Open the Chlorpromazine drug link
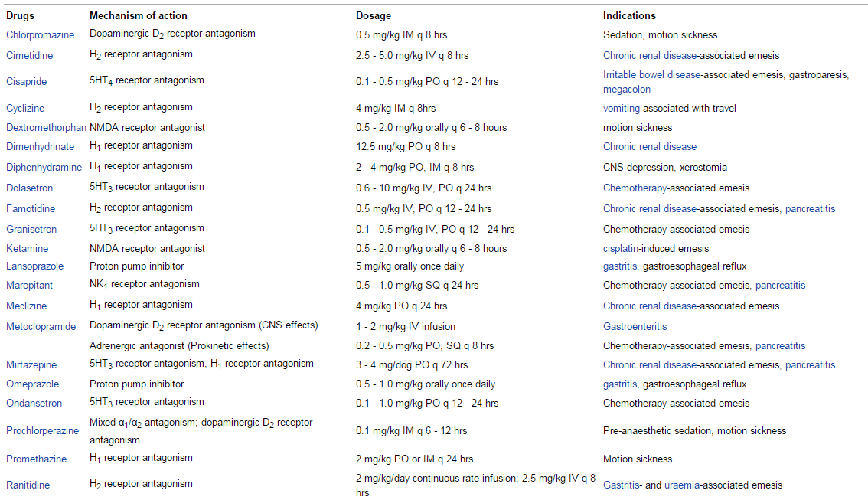 click(40, 35)
